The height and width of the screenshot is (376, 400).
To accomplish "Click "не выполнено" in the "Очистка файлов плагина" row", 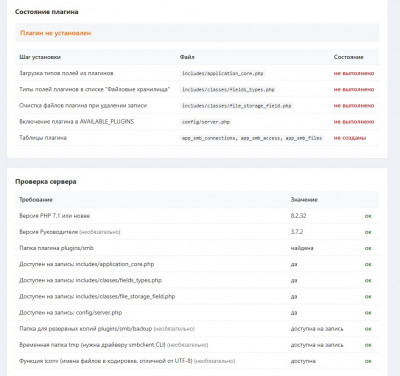I will click(354, 106).
